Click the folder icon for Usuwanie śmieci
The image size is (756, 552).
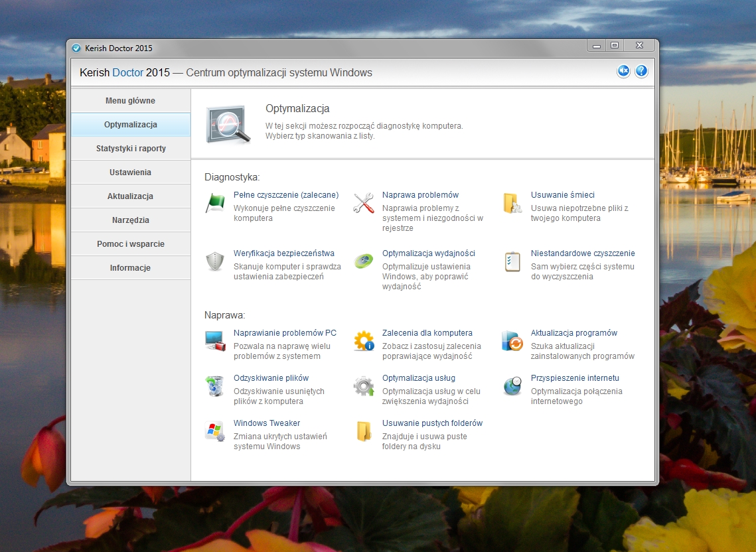(512, 203)
